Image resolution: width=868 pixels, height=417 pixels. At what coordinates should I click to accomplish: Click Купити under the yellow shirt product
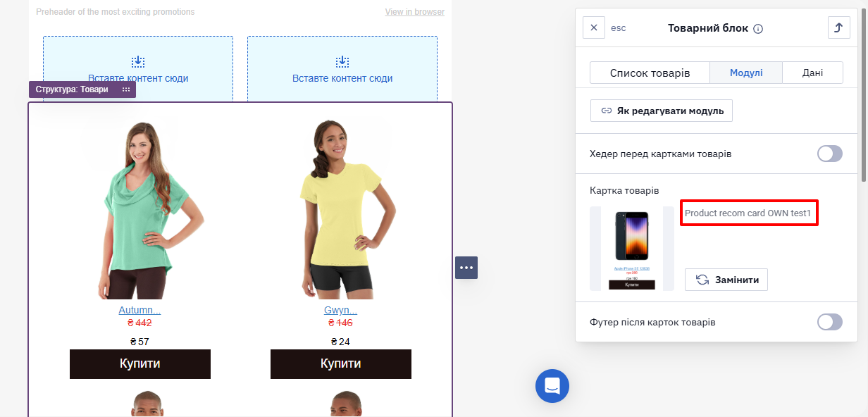click(341, 364)
